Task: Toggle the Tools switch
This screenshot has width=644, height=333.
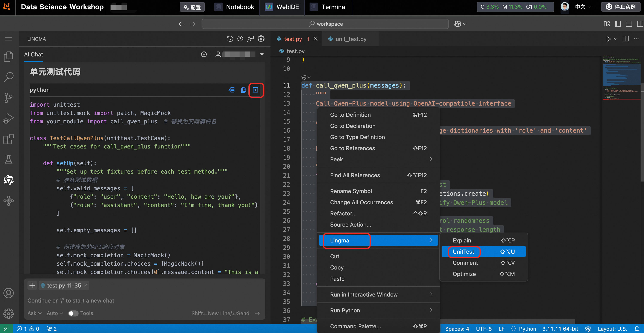Action: point(73,313)
